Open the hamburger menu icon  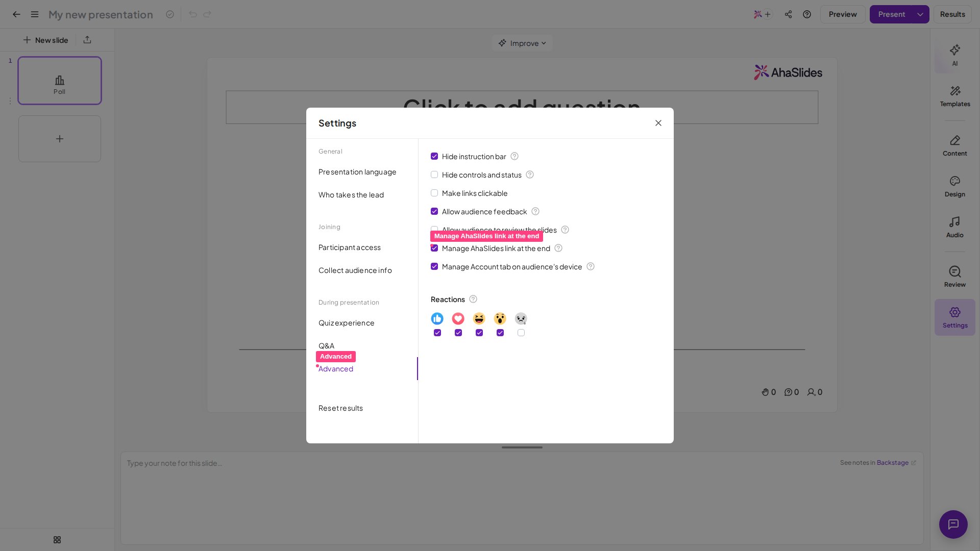coord(35,14)
